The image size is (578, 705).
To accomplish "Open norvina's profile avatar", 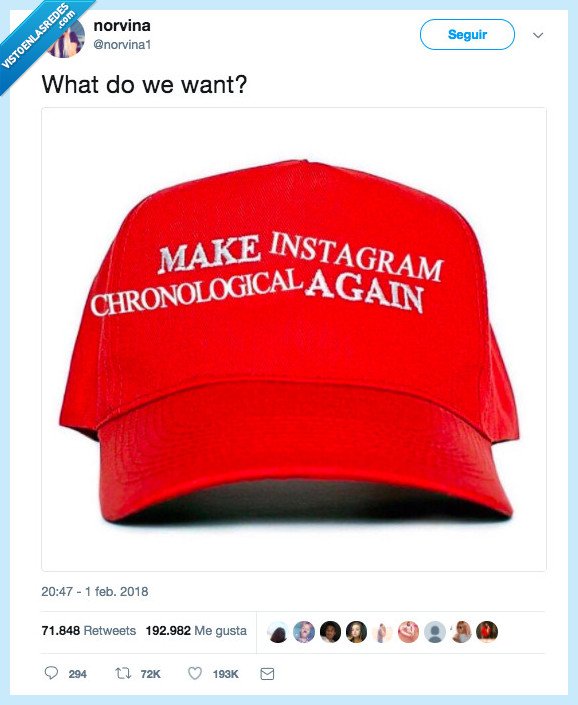I will 67,38.
